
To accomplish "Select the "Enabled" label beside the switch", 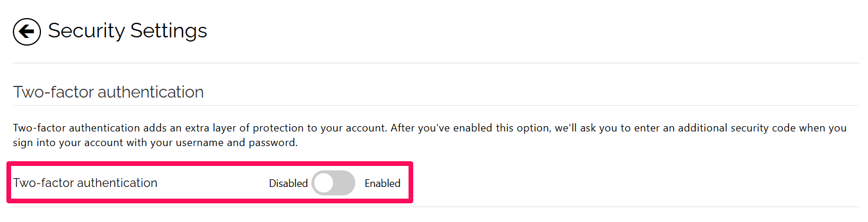I will pos(382,183).
